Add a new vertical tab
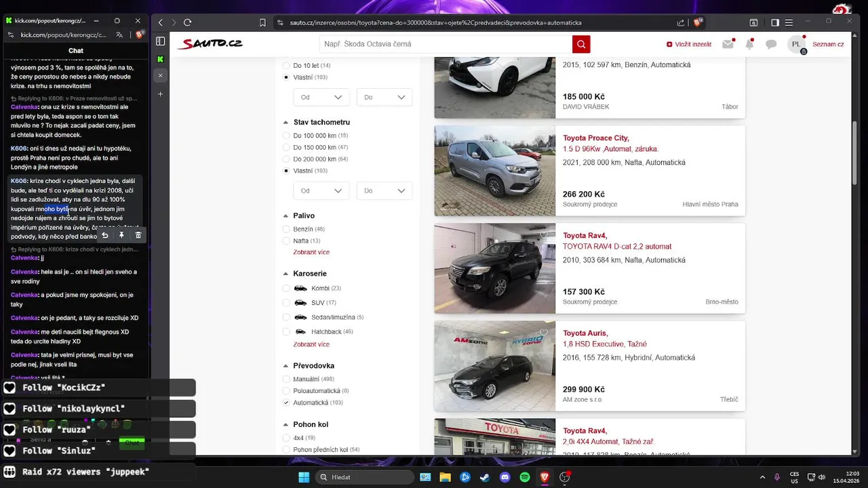This screenshot has height=488, width=868. (161, 94)
